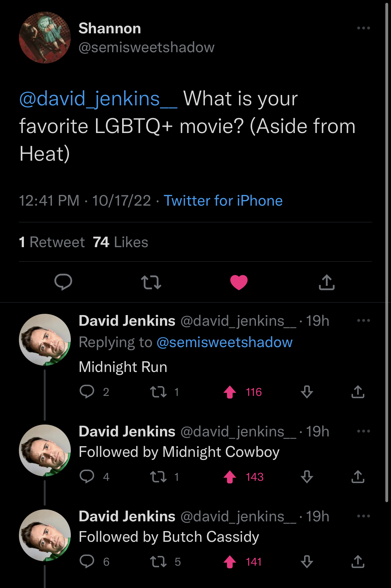Screen dimensions: 391x588
Task: Open the @david_jenkins__ mention link
Action: (x=98, y=99)
